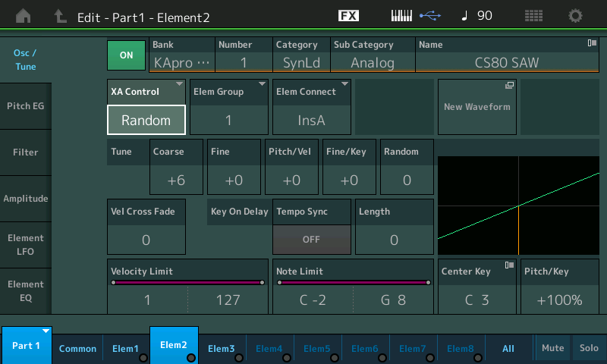Open the XA Control Random dropdown
Image resolution: width=607 pixels, height=364 pixels.
click(x=146, y=119)
